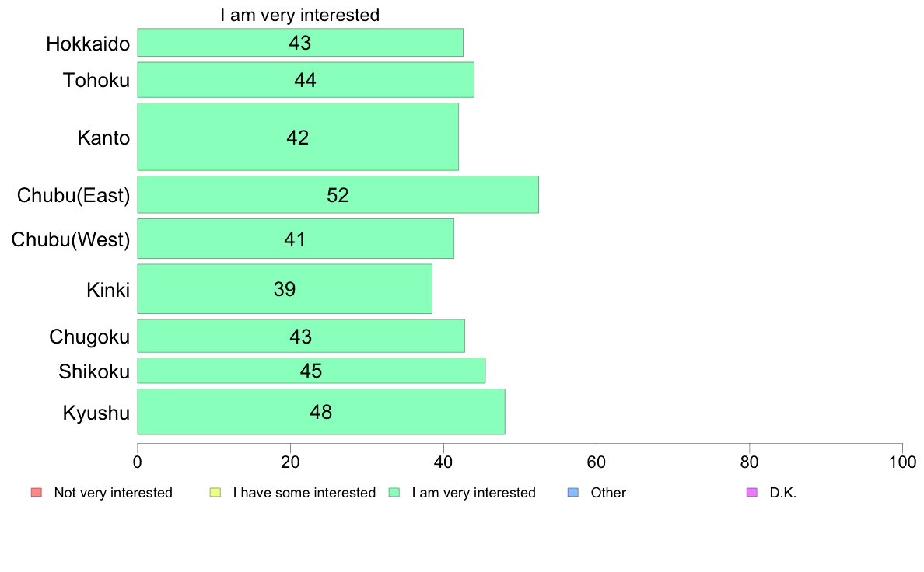Screen dimensions: 924x572
Task: Click the Kyushu row label
Action: 96,413
